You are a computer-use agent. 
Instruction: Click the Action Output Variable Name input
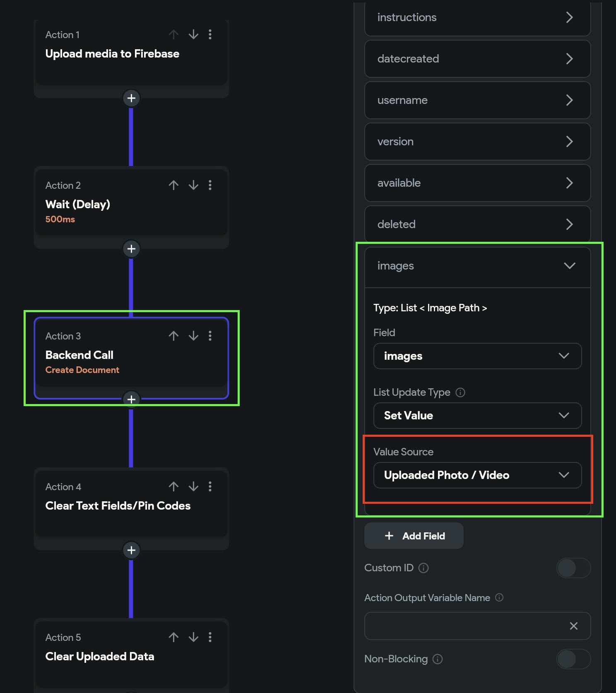pos(464,626)
